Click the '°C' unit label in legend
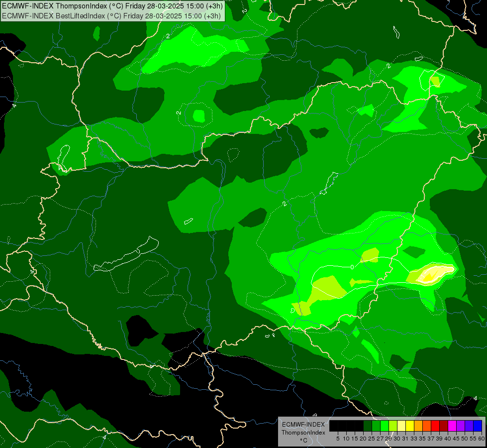 click(304, 441)
